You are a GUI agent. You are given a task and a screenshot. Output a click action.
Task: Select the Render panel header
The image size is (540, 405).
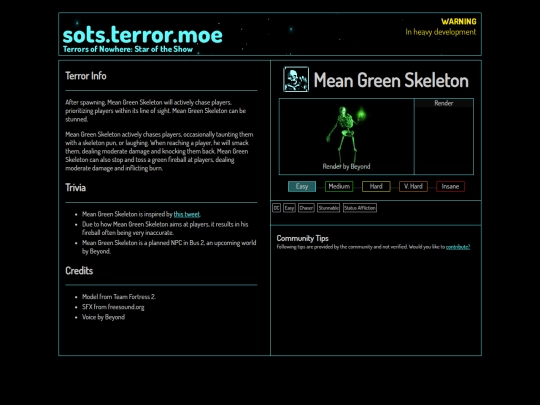coord(444,103)
